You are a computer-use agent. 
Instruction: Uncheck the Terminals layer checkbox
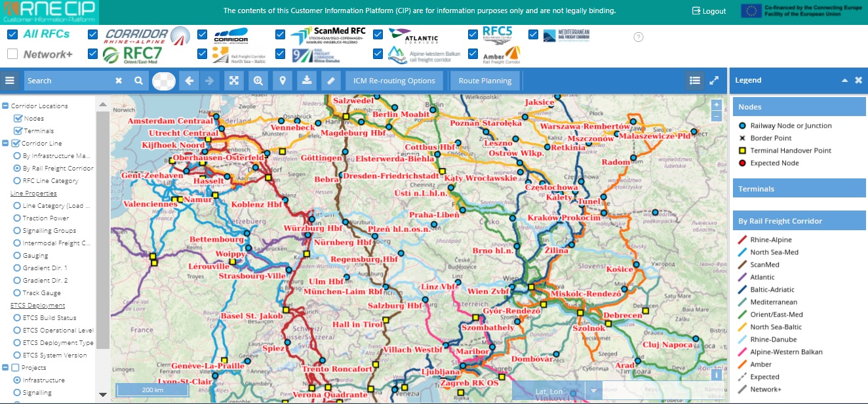(18, 131)
